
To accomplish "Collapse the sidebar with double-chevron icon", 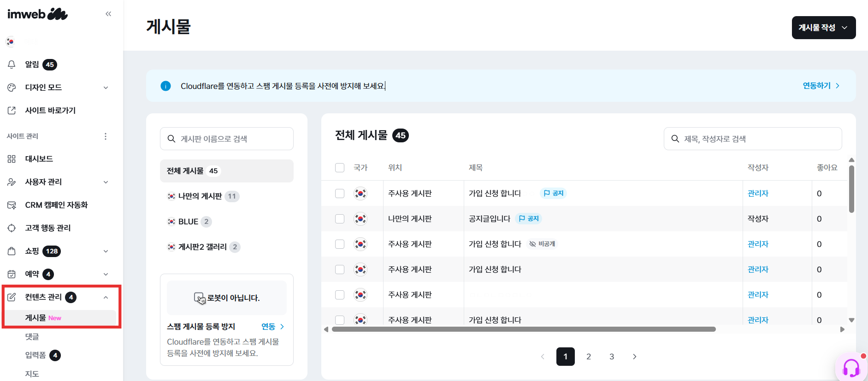I will [108, 14].
